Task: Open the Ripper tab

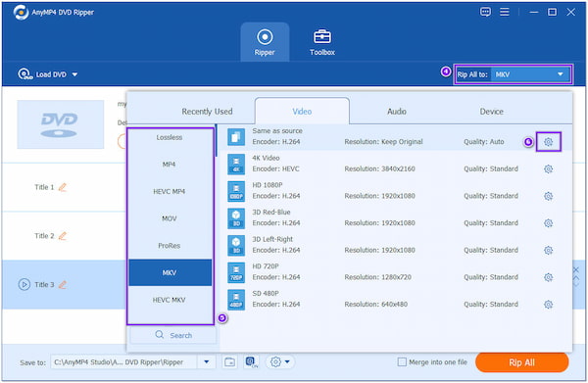Action: point(265,42)
